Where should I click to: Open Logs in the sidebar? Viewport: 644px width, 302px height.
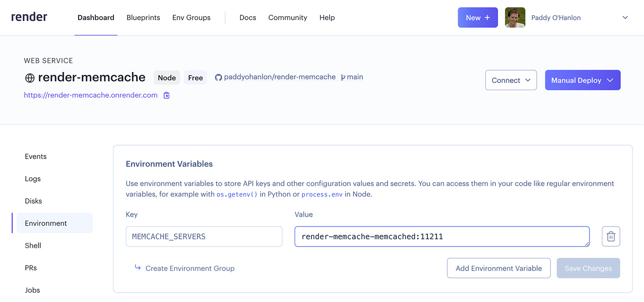pyautogui.click(x=33, y=179)
